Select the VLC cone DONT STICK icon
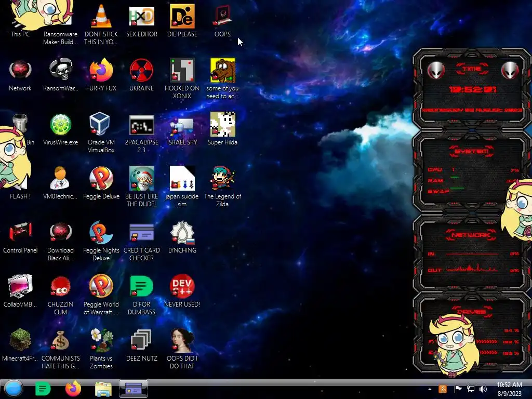 pos(101,24)
